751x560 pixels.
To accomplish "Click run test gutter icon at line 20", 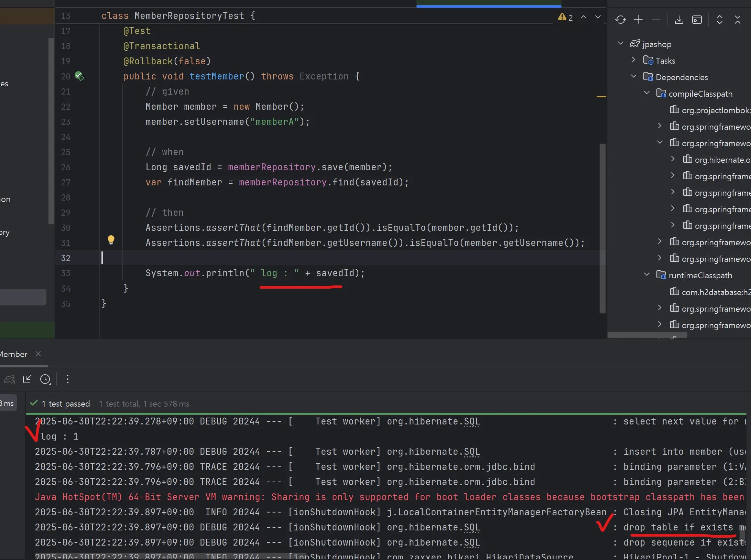I will (x=79, y=76).
